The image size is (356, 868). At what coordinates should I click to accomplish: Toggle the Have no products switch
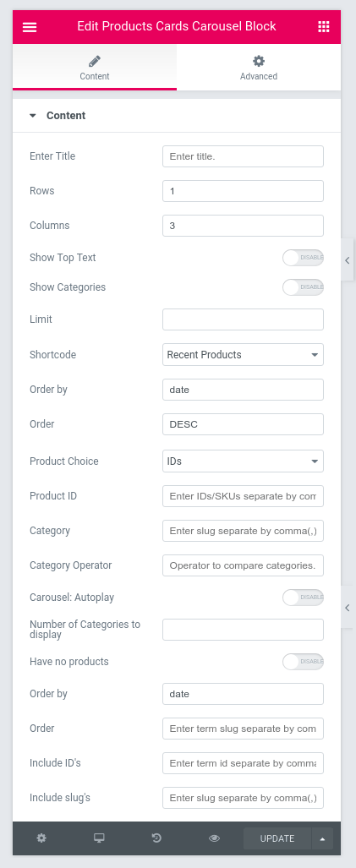(303, 662)
